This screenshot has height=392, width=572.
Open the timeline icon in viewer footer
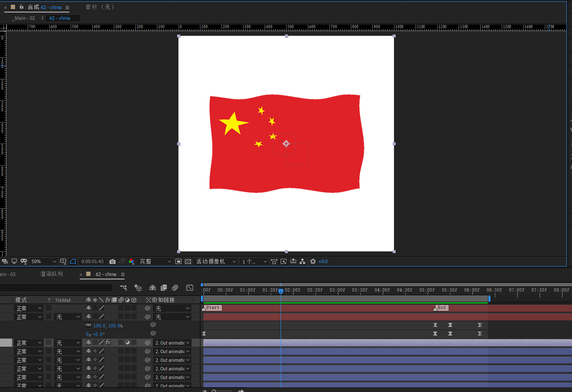coord(293,261)
